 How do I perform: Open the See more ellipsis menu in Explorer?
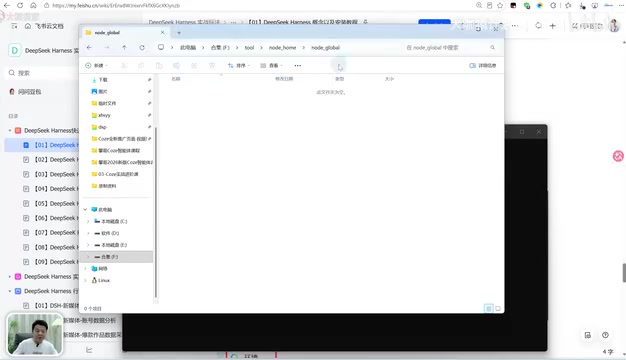point(297,65)
